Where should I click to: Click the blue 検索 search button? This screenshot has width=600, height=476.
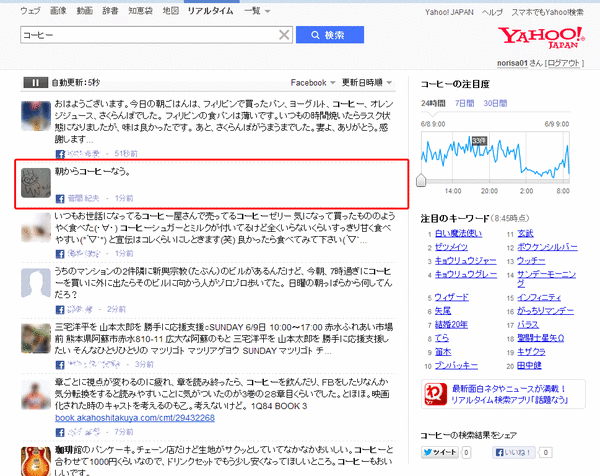(x=330, y=35)
